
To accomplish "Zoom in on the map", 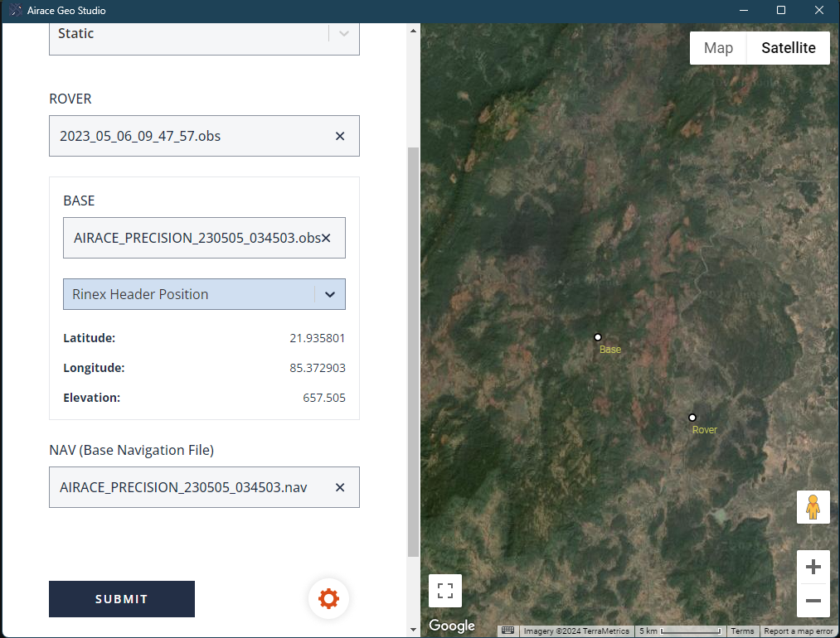I will click(813, 567).
